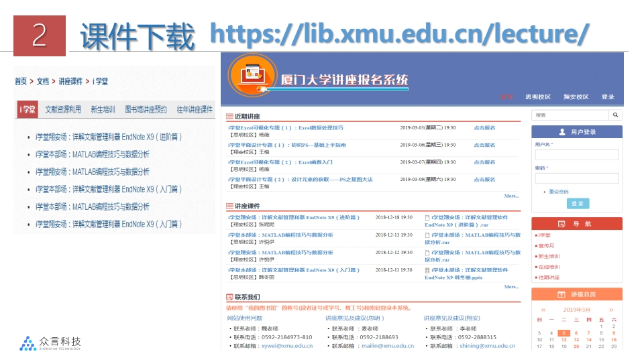644x362 pixels.
Task: Click the search magnifier icon button
Action: point(615,115)
